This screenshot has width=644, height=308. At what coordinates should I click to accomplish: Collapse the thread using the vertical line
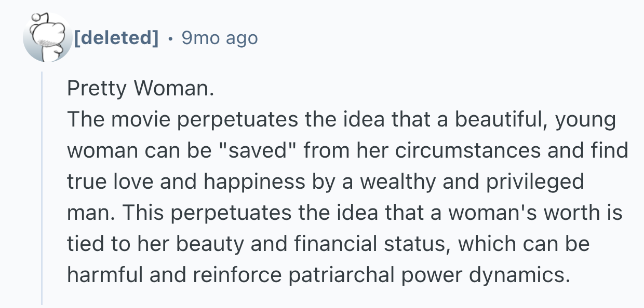point(42,187)
